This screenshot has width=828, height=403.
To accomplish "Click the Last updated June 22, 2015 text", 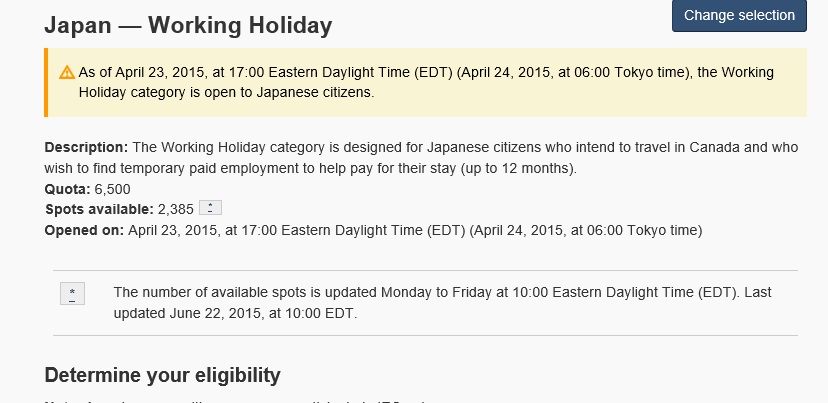I will tap(235, 313).
